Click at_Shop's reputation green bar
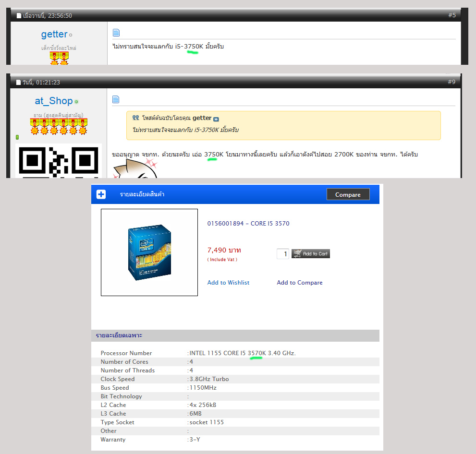This screenshot has width=476, height=454. [17, 137]
